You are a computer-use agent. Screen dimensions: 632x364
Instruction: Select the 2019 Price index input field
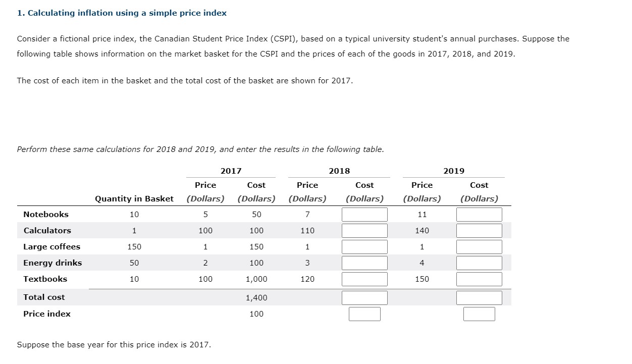click(x=479, y=314)
